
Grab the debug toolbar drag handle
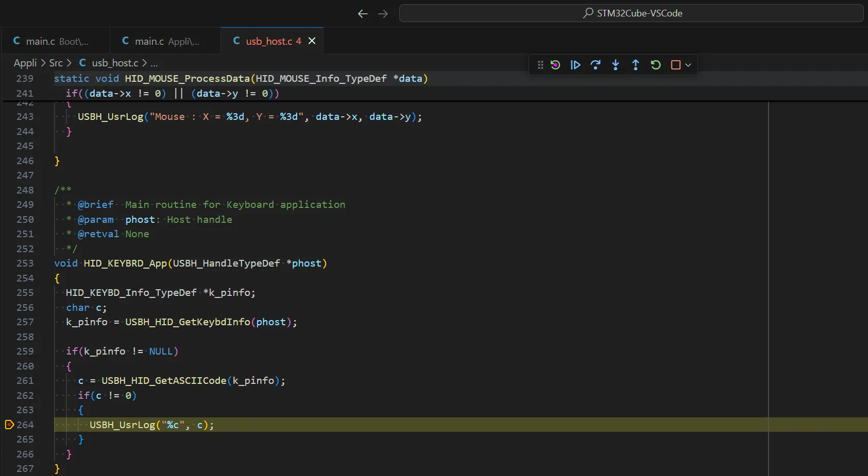pyautogui.click(x=540, y=65)
